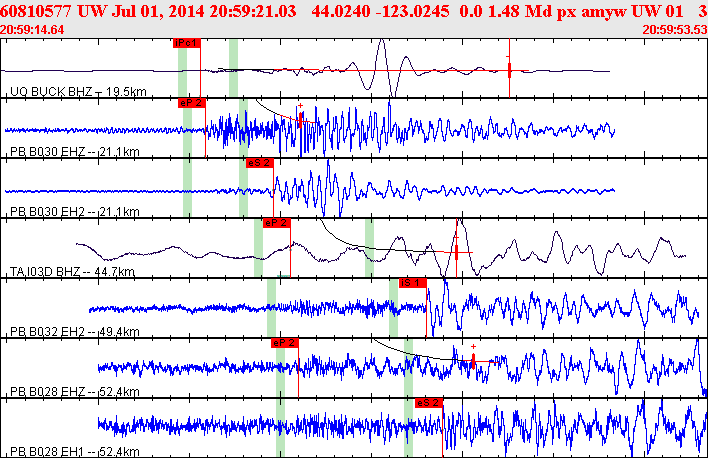
Task: Click the 'PB B030 EHZ -- 21.1km' channel label
Action: [x=75, y=152]
